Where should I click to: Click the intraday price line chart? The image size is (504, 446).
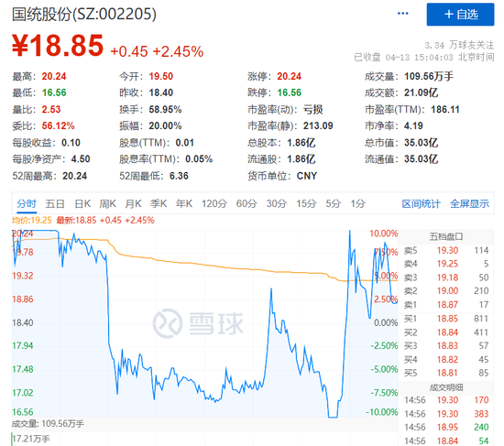pyautogui.click(x=204, y=324)
